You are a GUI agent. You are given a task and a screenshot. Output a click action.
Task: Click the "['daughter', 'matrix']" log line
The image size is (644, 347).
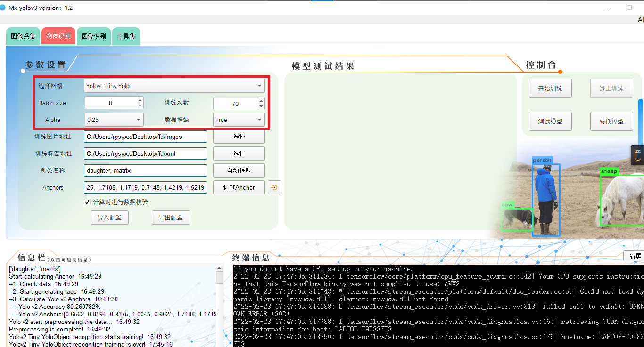click(35, 269)
